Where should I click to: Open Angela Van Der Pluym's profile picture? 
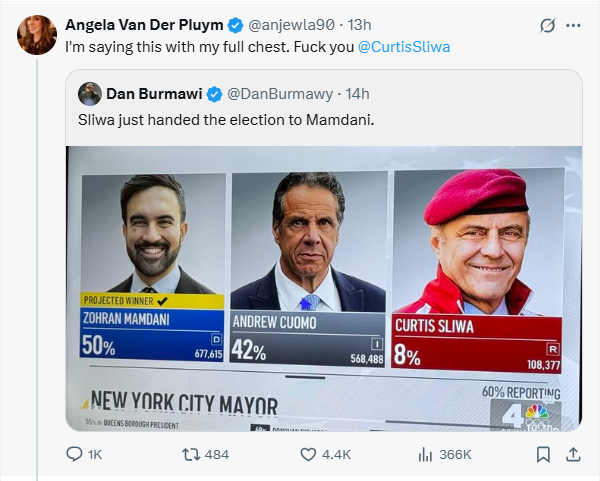(36, 34)
